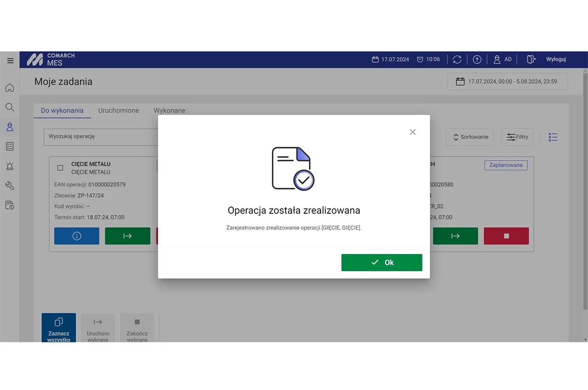
Task: Close the operation completed dialog with X
Action: [413, 132]
